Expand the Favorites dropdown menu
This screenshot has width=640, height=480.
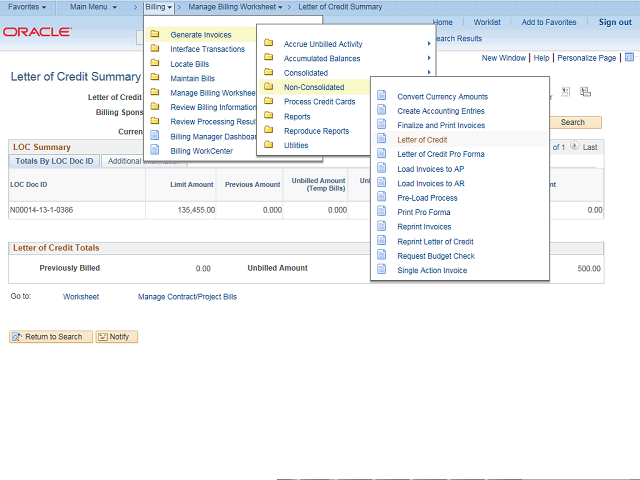coord(27,7)
